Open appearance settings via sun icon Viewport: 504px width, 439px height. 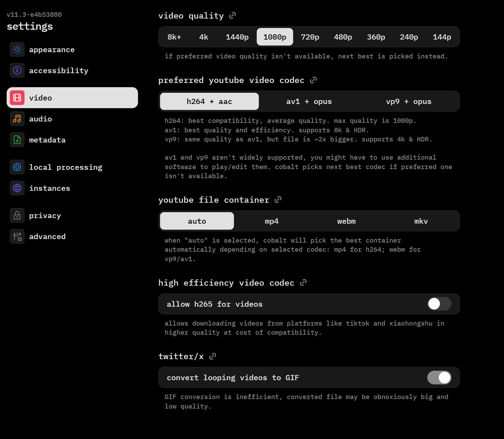coord(17,49)
